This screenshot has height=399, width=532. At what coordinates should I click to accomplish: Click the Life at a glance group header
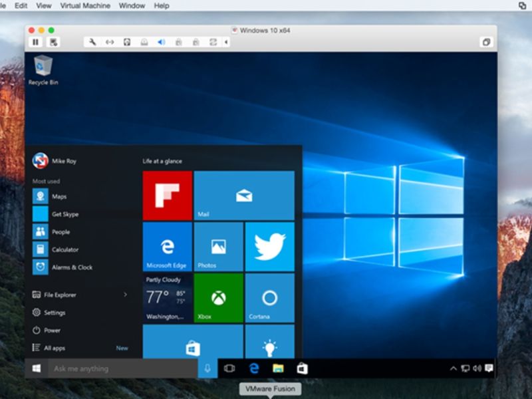point(162,161)
